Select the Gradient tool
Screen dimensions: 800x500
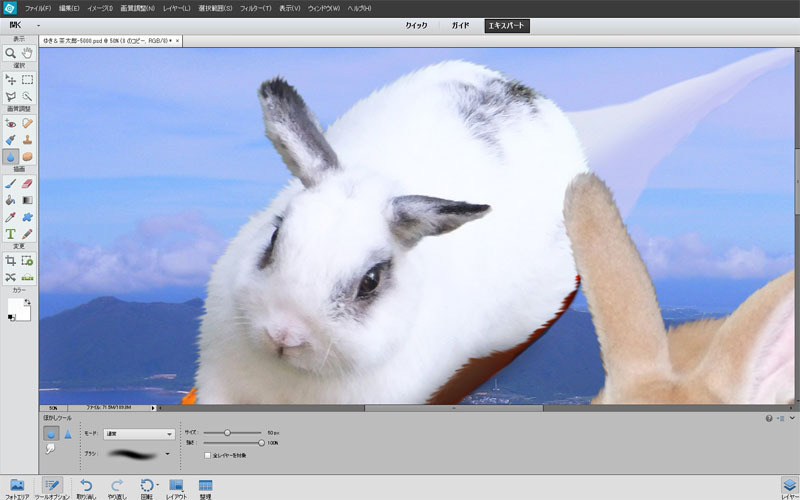click(28, 200)
